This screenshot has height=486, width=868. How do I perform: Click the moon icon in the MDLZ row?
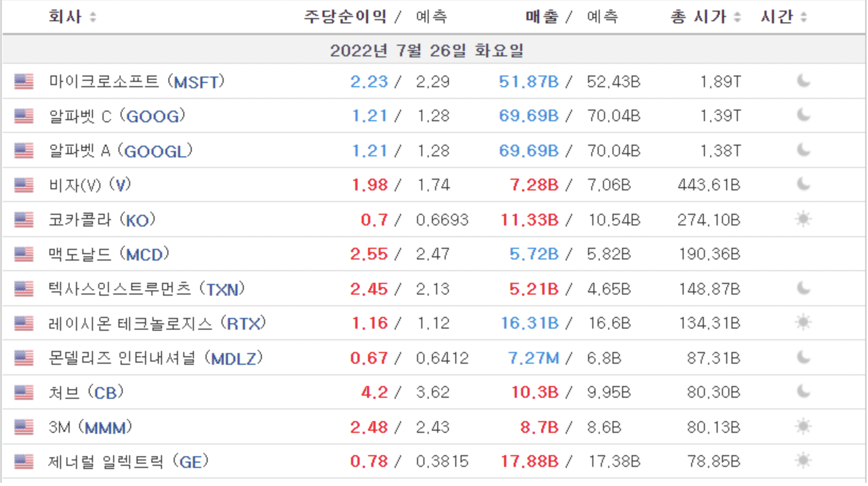coord(804,357)
